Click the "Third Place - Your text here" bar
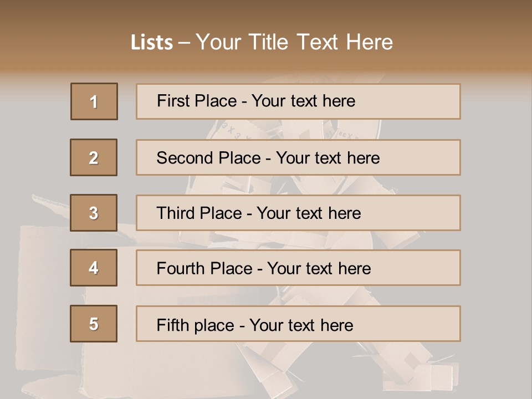The width and height of the screenshot is (532, 399). [298, 213]
